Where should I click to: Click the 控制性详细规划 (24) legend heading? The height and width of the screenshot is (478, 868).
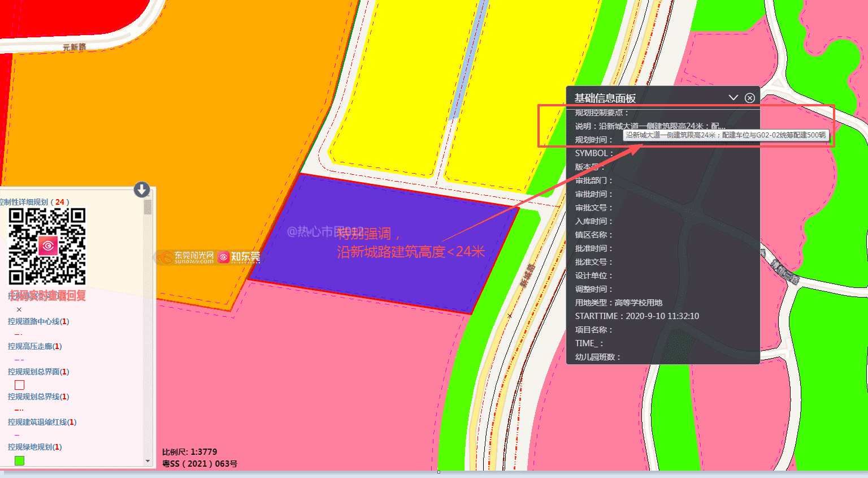tap(34, 202)
